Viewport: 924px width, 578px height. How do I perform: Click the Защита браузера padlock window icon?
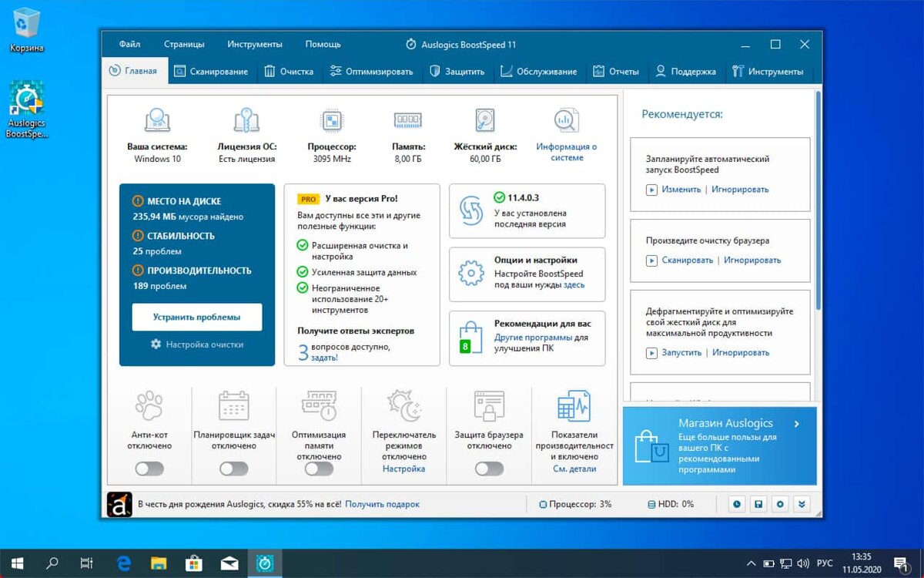[489, 405]
